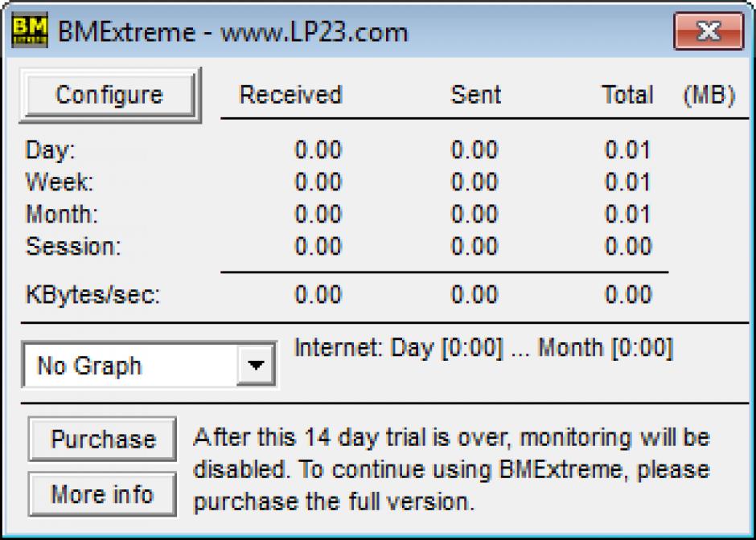Open More info about BMExtreme
The height and width of the screenshot is (540, 756).
pos(103,493)
